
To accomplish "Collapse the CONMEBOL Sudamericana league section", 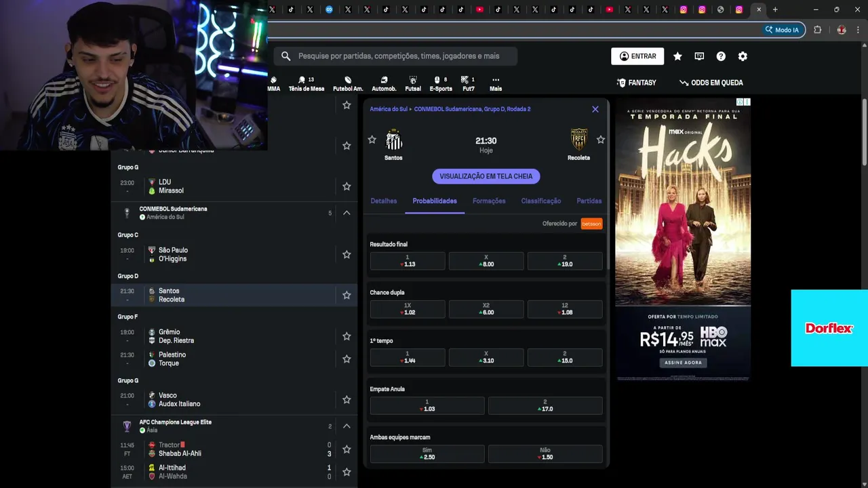I will pyautogui.click(x=347, y=213).
